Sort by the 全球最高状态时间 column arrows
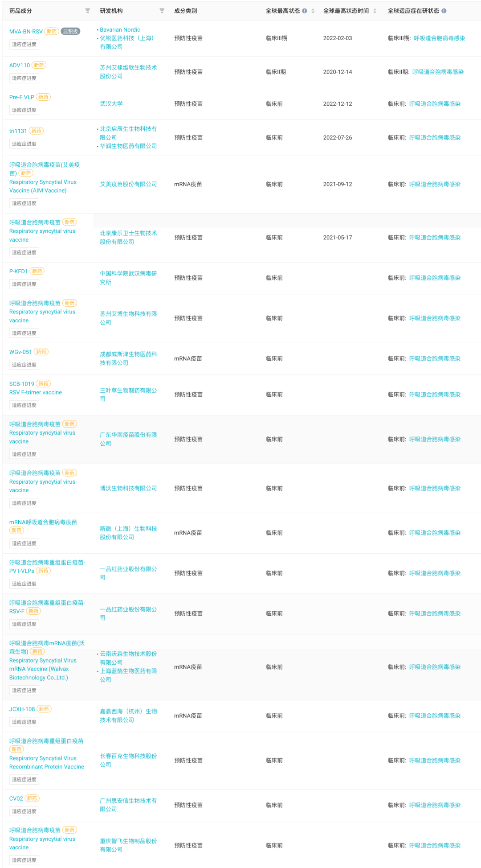The width and height of the screenshot is (481, 868). coord(375,11)
